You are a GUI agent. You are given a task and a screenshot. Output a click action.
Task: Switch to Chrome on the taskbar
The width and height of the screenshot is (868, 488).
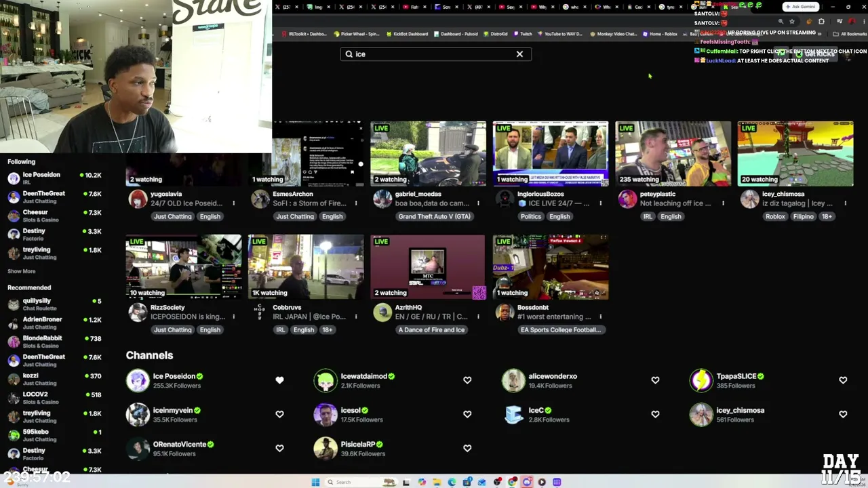pyautogui.click(x=512, y=482)
